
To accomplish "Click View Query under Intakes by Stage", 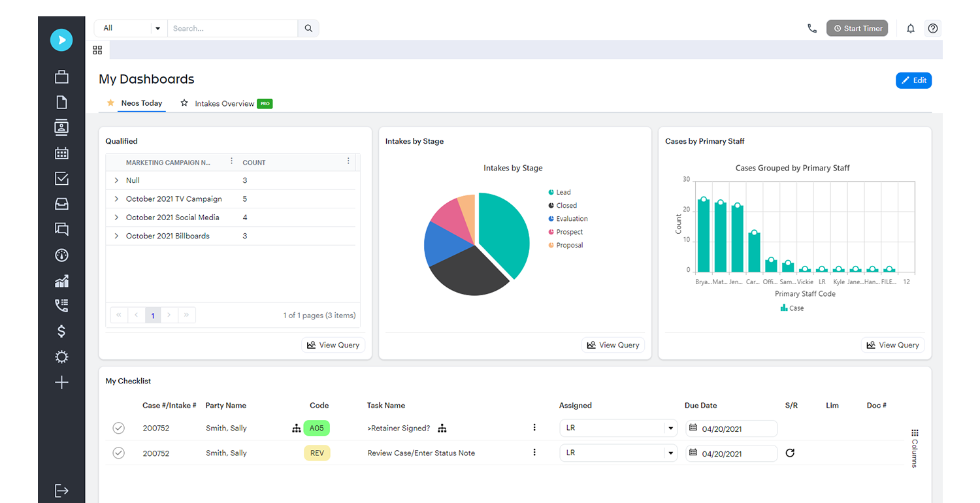I will pyautogui.click(x=613, y=344).
